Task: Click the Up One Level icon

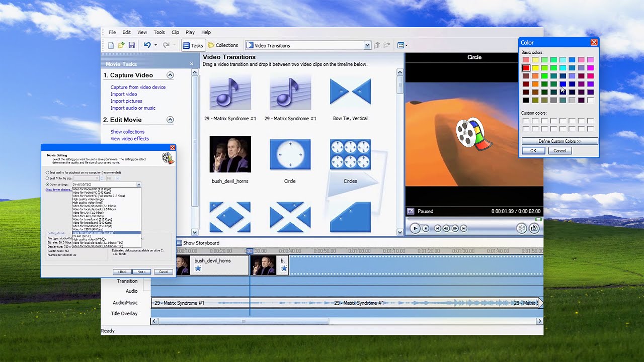Action: point(377,45)
